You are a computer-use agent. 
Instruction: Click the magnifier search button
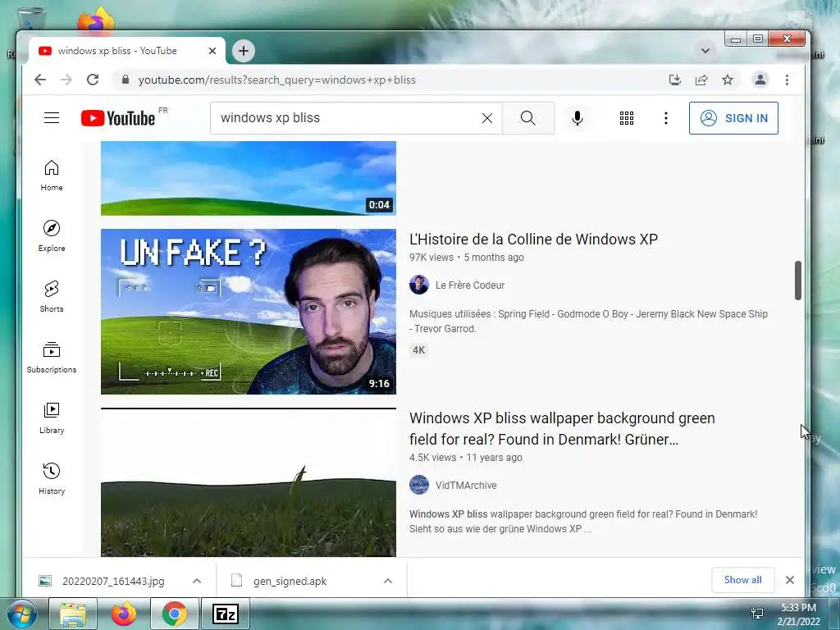[528, 118]
